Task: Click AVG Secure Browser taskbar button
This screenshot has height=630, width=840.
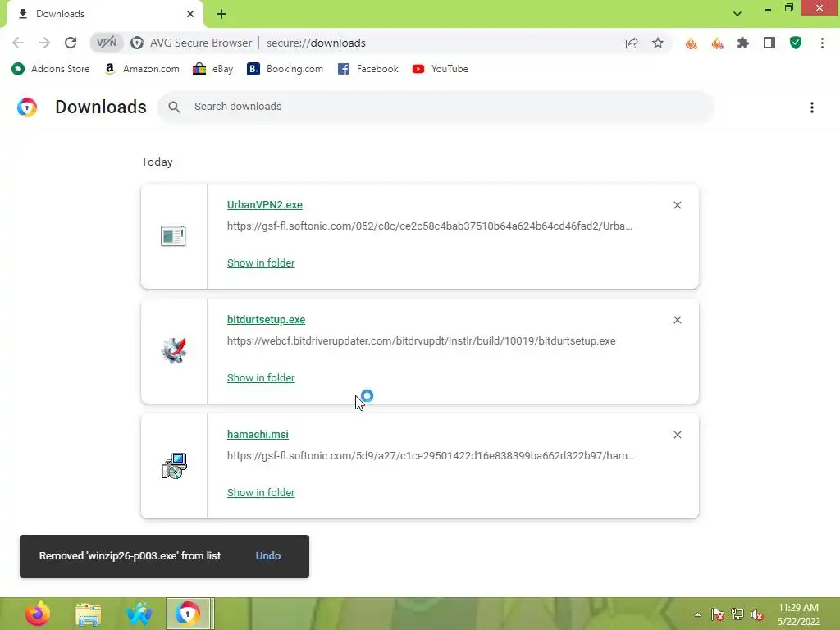Action: pos(189,614)
